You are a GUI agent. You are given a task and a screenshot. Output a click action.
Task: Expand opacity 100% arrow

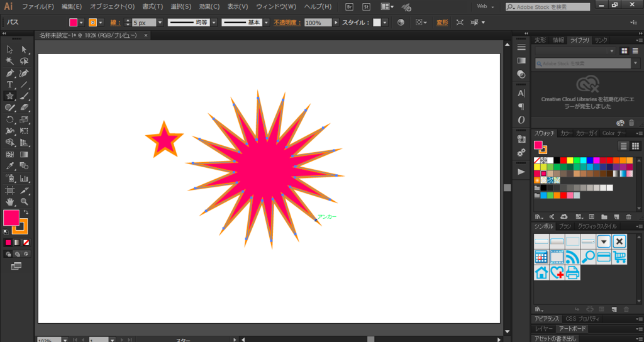tap(336, 23)
